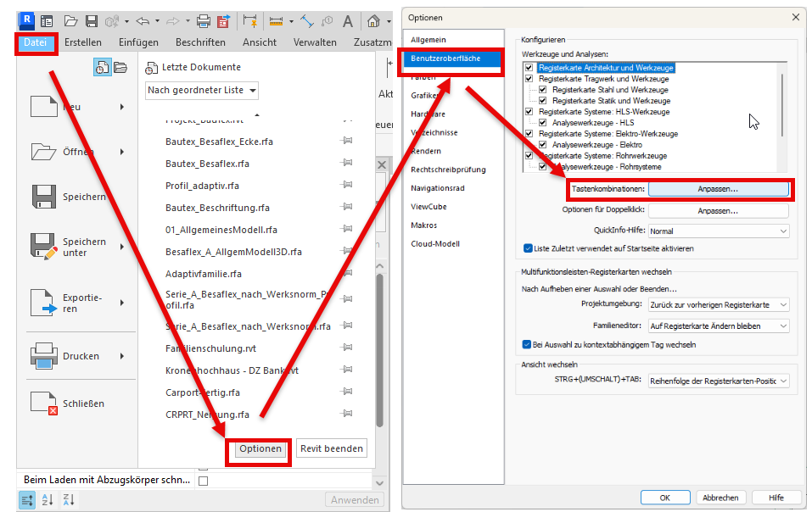
Task: Click Anpassen next to Tastenkombinationen
Action: [718, 190]
